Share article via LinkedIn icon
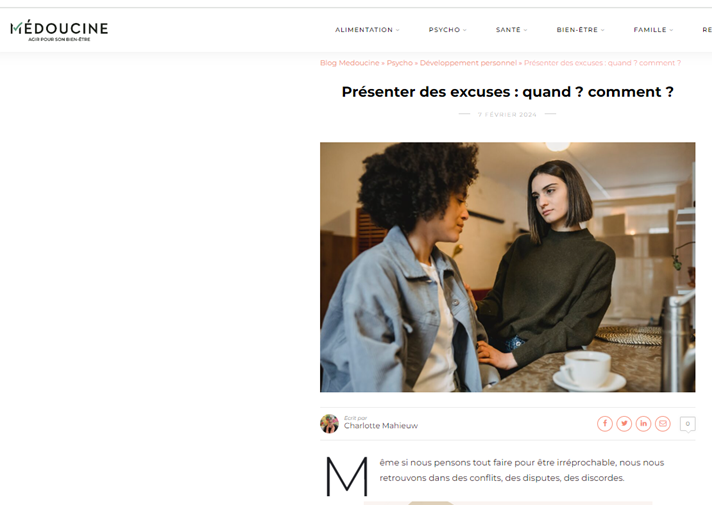Viewport: 712px width, 505px height. pos(643,424)
